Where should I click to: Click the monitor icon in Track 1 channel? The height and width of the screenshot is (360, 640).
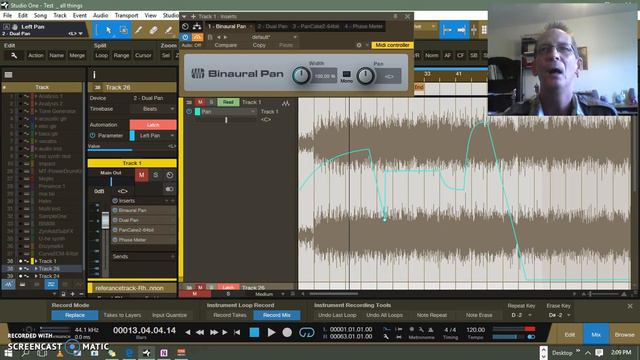click(x=169, y=189)
